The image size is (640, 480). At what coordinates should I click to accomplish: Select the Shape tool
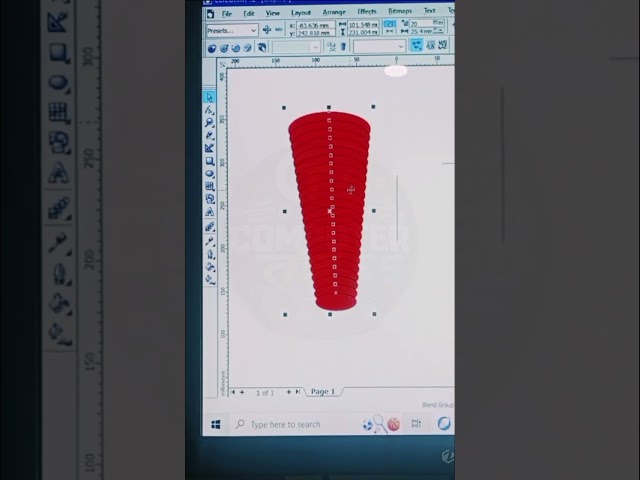click(210, 110)
